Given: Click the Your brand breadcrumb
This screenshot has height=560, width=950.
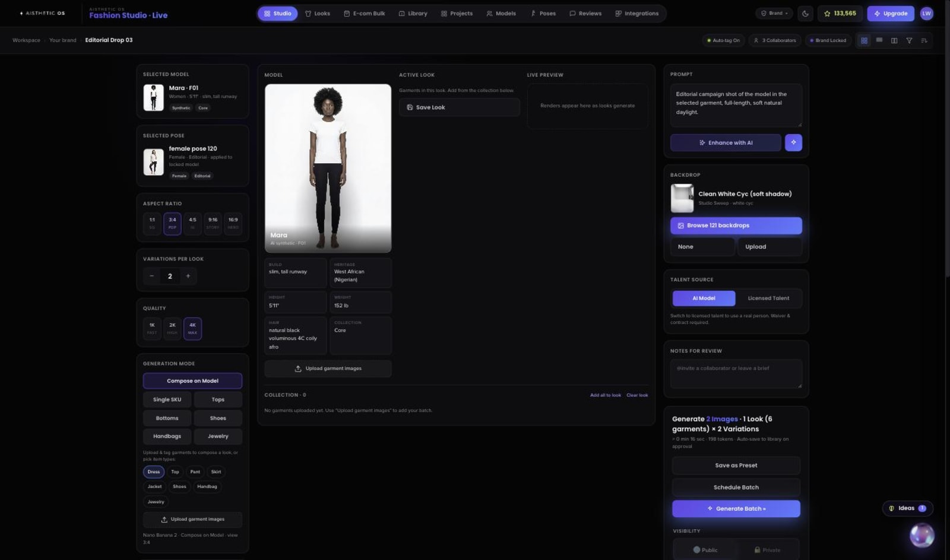Looking at the screenshot, I should click(63, 40).
